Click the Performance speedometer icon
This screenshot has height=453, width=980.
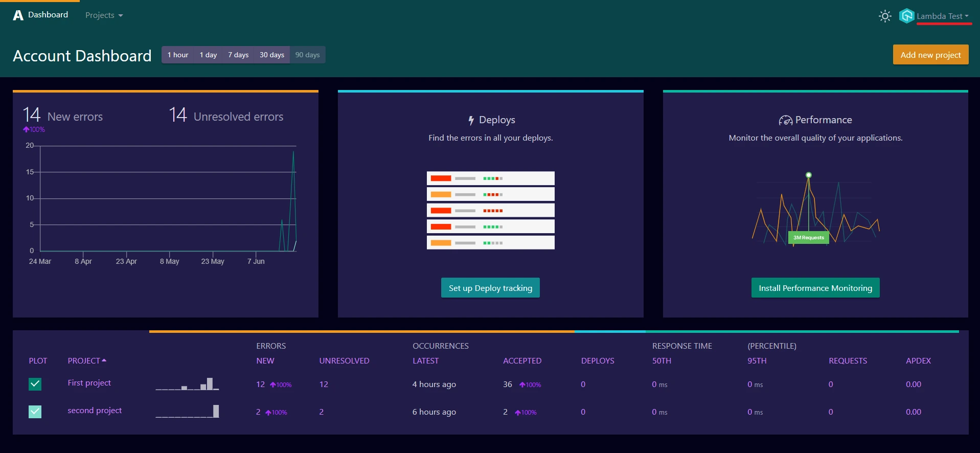coord(785,120)
